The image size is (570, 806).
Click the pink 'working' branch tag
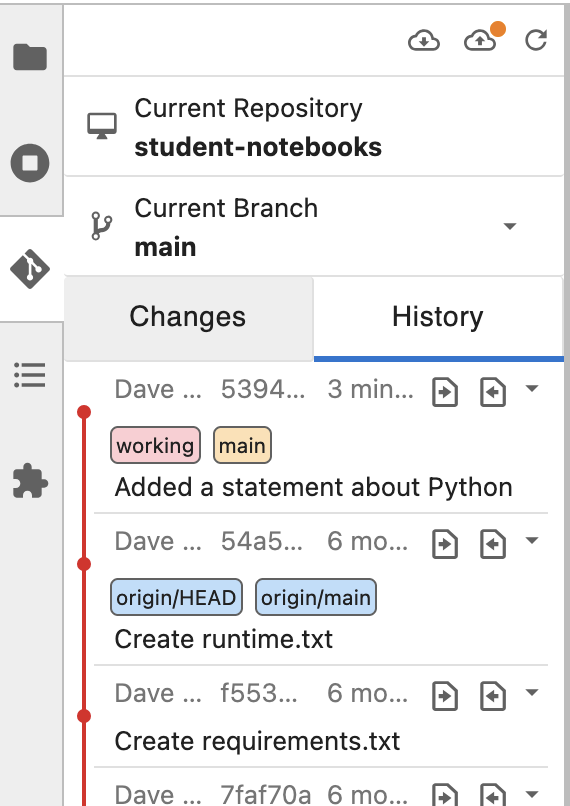pos(155,445)
